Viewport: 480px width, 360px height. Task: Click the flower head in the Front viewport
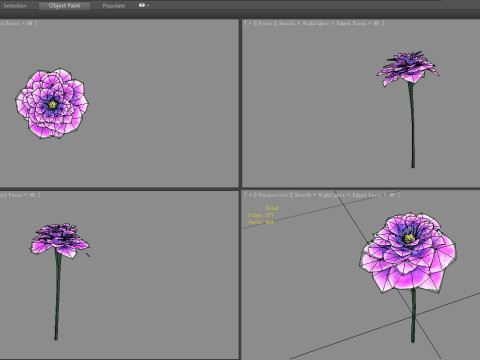pyautogui.click(x=408, y=68)
